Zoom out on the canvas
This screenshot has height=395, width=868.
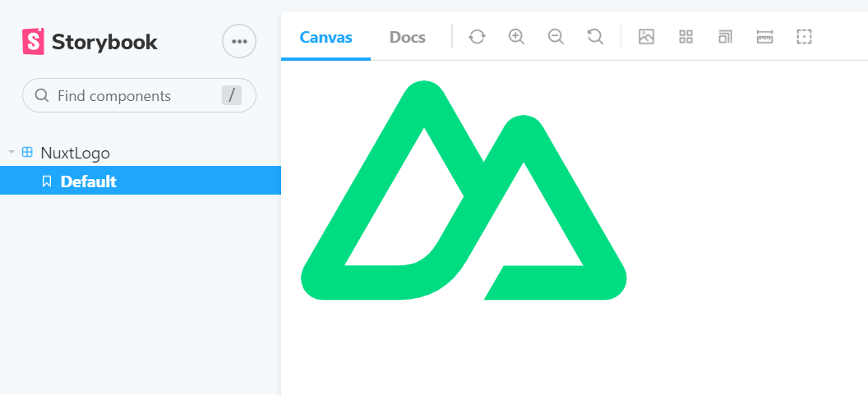pos(556,37)
